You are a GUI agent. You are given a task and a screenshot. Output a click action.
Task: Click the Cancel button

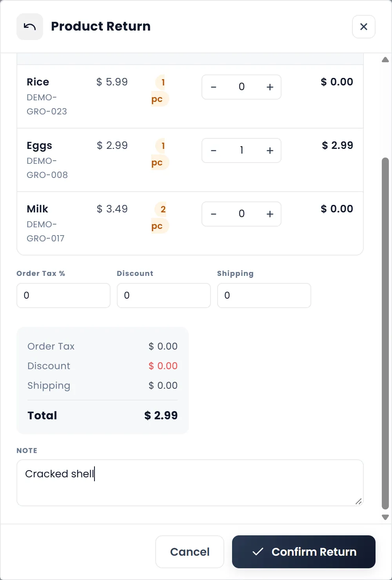[x=190, y=552]
